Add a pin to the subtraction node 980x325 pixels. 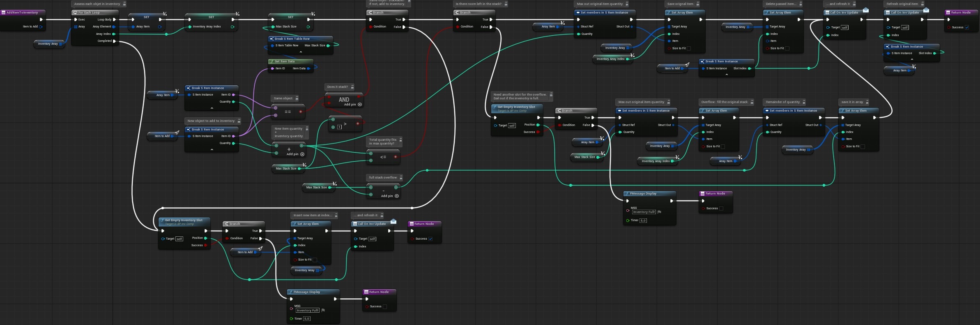coord(397,196)
